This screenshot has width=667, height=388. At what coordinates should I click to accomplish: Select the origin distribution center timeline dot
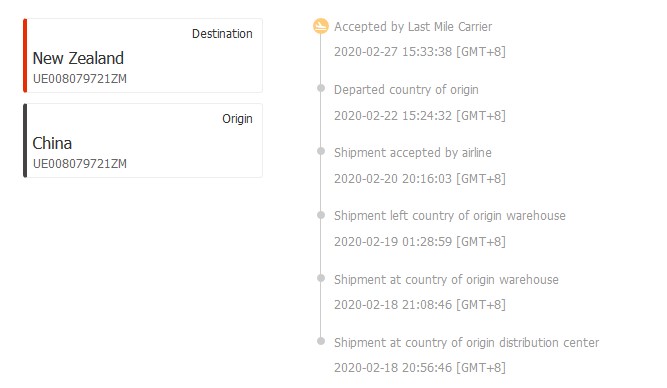click(x=321, y=341)
